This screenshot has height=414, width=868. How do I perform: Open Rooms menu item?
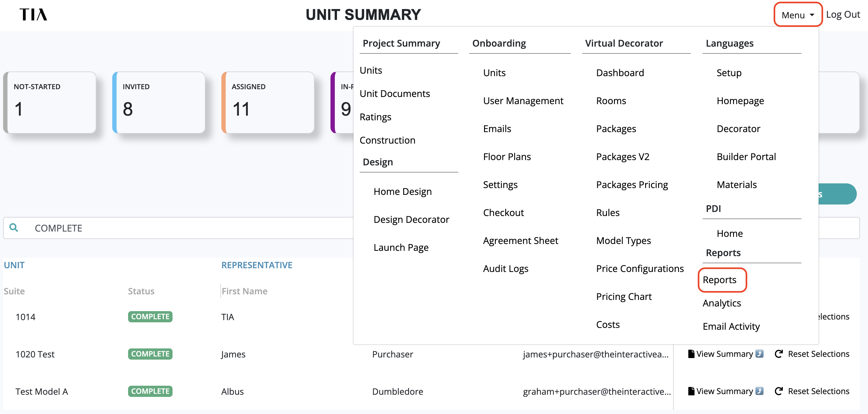click(x=611, y=100)
